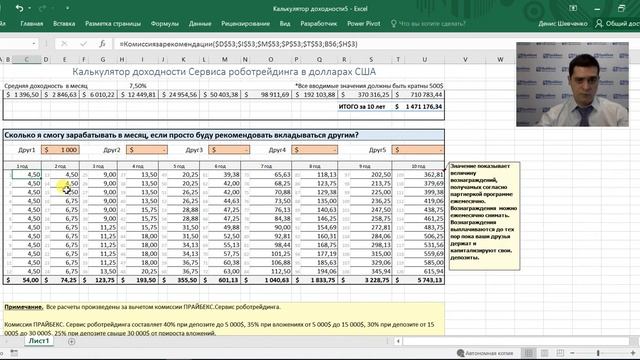Screen dimensions: 640x360
Task: Click the 10 год column heading
Action: coord(418,166)
